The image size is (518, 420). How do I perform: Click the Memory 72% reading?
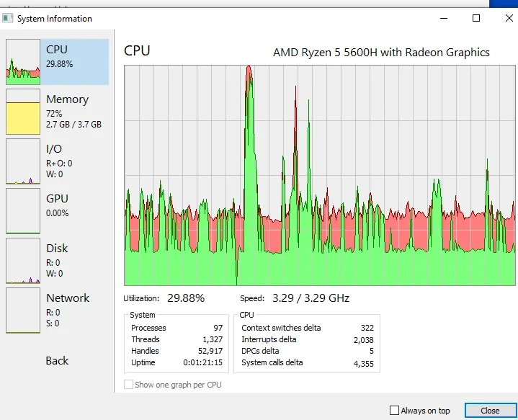click(x=54, y=114)
